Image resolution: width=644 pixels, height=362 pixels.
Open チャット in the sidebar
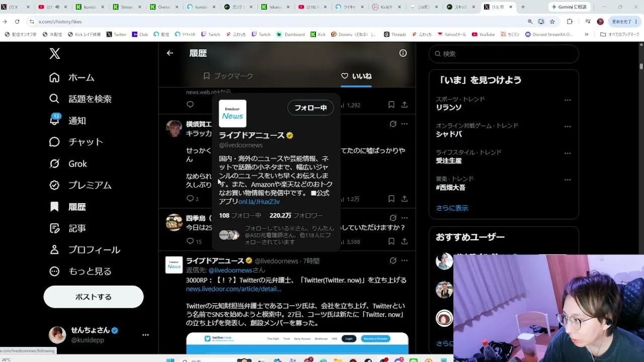76,142
